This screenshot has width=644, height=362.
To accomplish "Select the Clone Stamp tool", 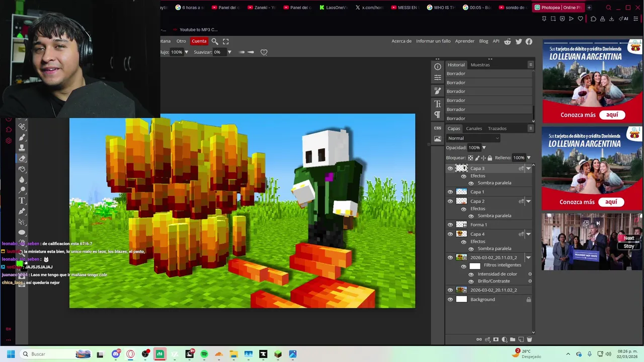I will tap(22, 148).
